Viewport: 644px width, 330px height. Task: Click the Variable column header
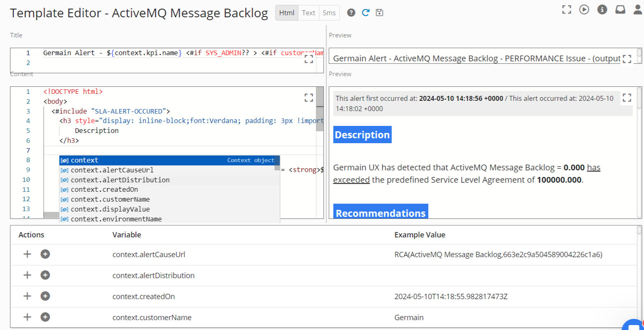coord(127,235)
